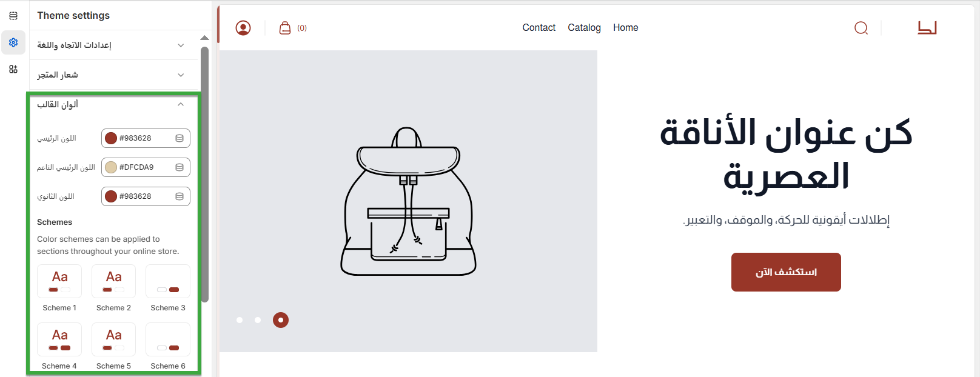Click the store logo in header

tap(927, 28)
